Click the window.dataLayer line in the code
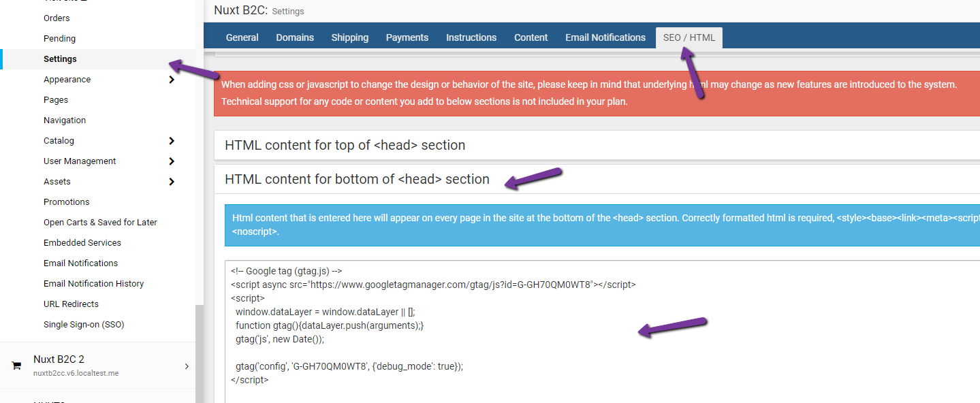Image resolution: width=980 pixels, height=403 pixels. [x=326, y=312]
